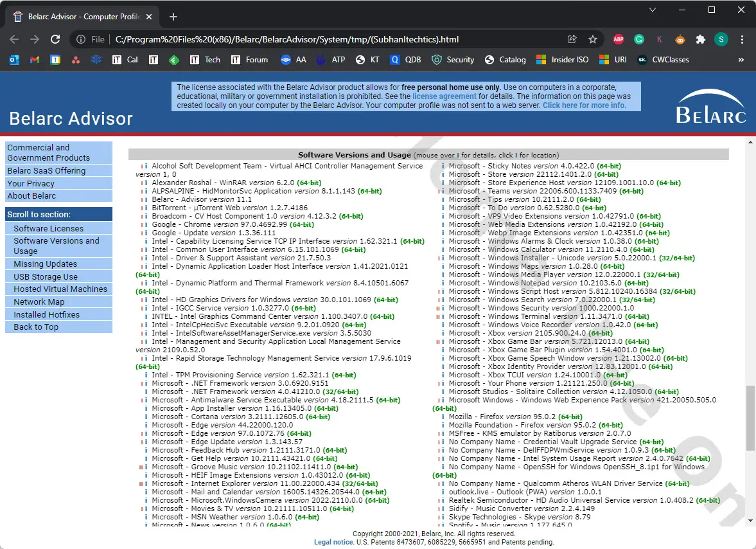The image size is (756, 549).
Task: Open Belarc SaaS Offering link
Action: [x=58, y=171]
